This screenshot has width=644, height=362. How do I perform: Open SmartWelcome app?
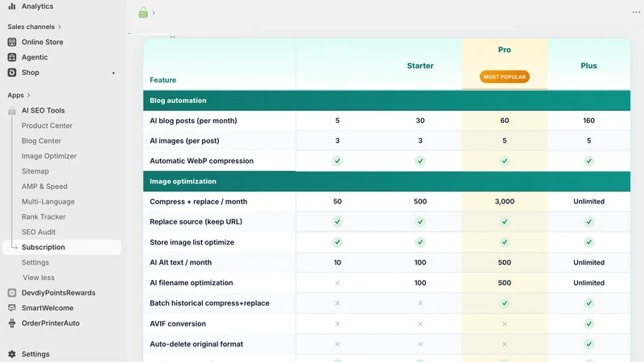click(47, 308)
